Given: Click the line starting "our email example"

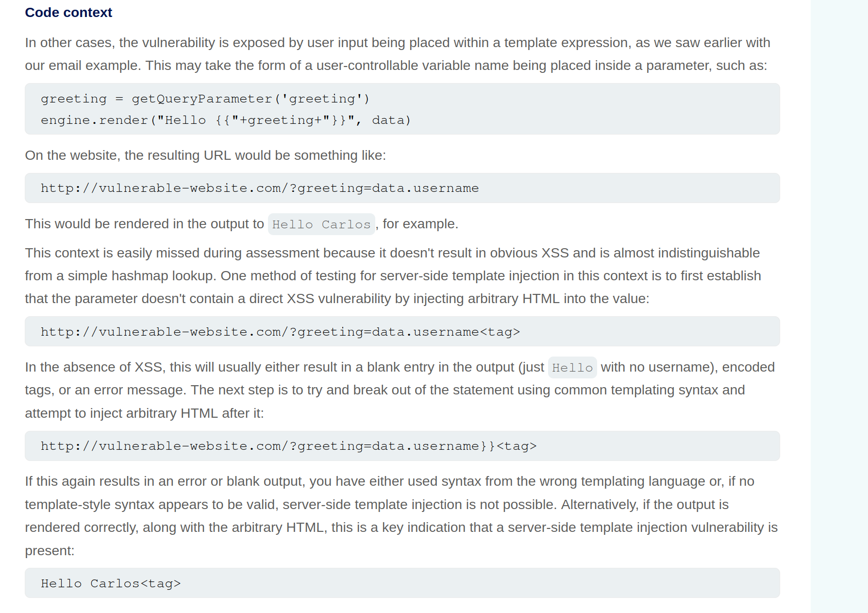Looking at the screenshot, I should (396, 66).
